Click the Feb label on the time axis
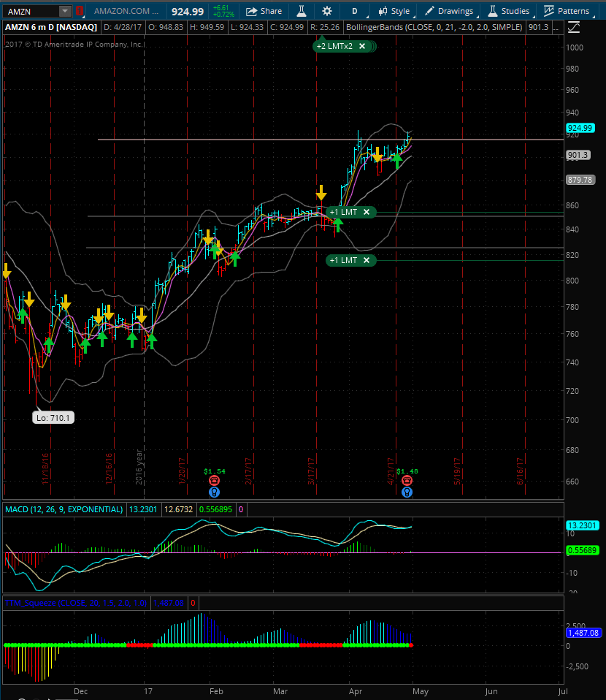The width and height of the screenshot is (606, 700). pos(216,691)
